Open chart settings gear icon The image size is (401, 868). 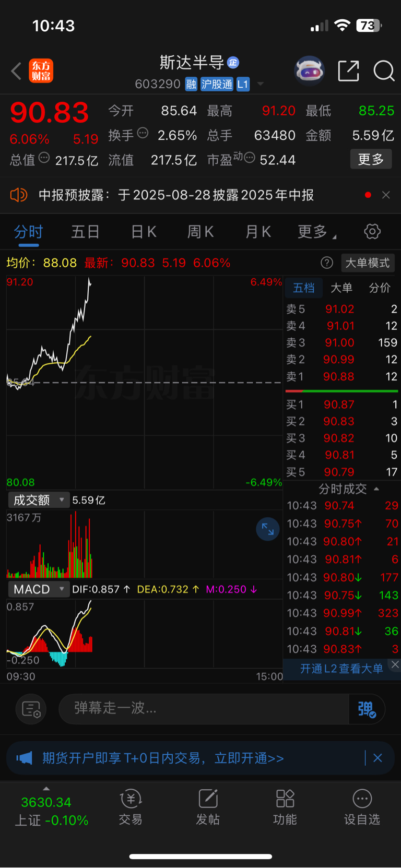click(x=372, y=231)
